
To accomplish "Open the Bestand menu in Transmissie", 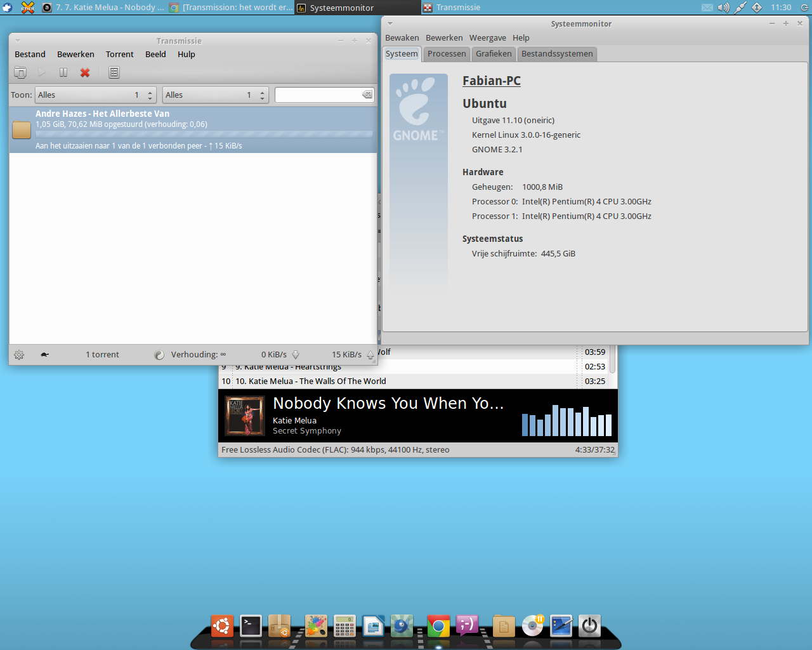I will click(30, 55).
